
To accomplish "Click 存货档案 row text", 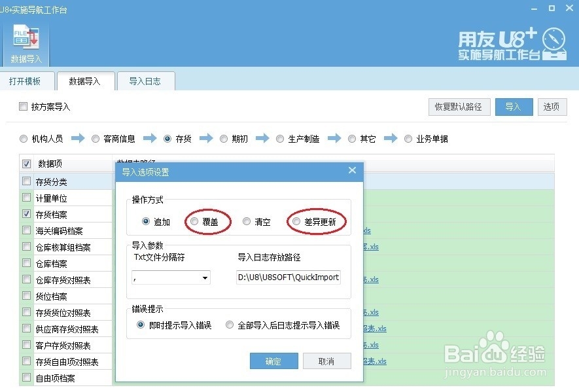I will 51,214.
